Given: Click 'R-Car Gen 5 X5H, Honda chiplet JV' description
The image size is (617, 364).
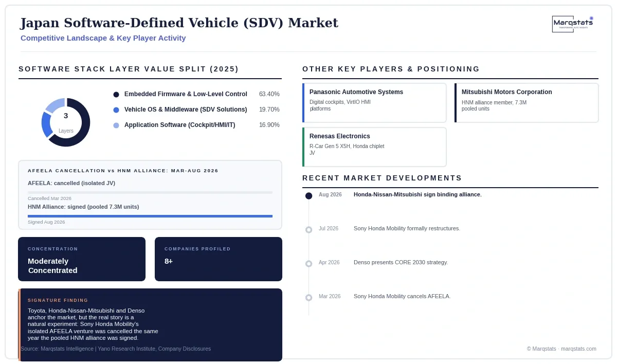Looking at the screenshot, I should (x=347, y=150).
